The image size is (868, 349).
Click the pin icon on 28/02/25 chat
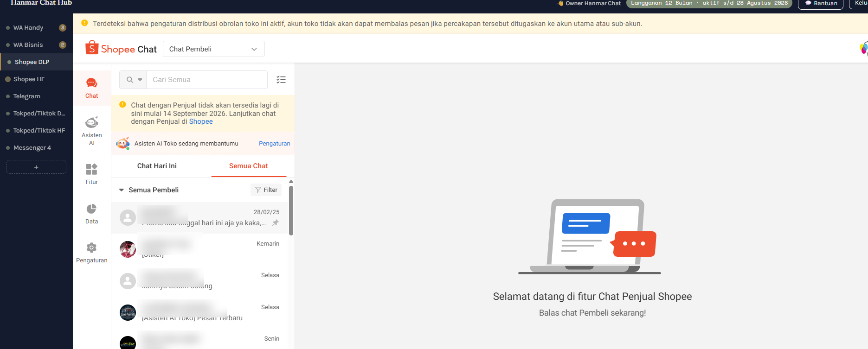[276, 223]
